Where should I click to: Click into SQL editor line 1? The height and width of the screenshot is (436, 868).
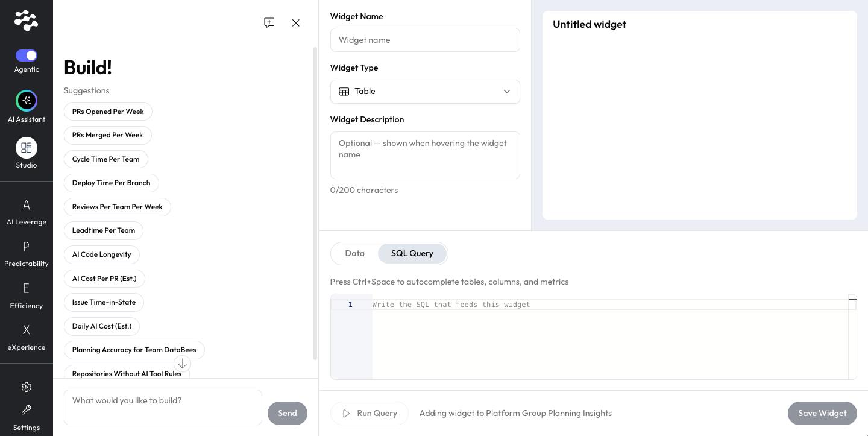[x=609, y=305]
